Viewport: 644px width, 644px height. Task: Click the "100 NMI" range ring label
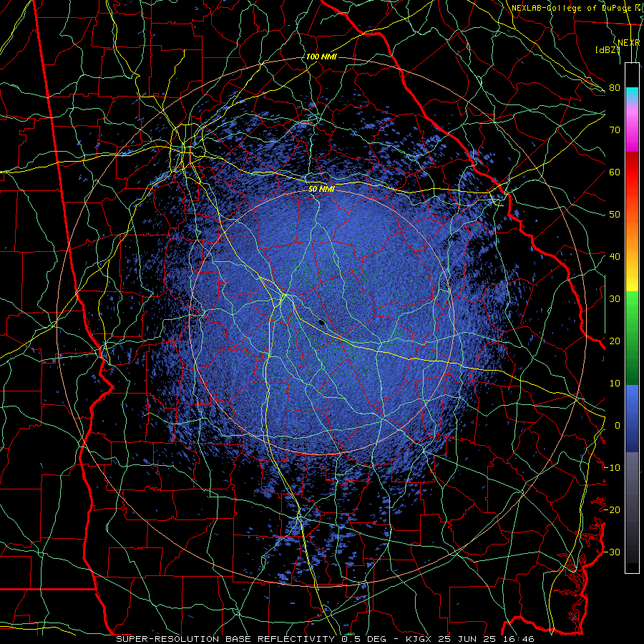click(321, 57)
